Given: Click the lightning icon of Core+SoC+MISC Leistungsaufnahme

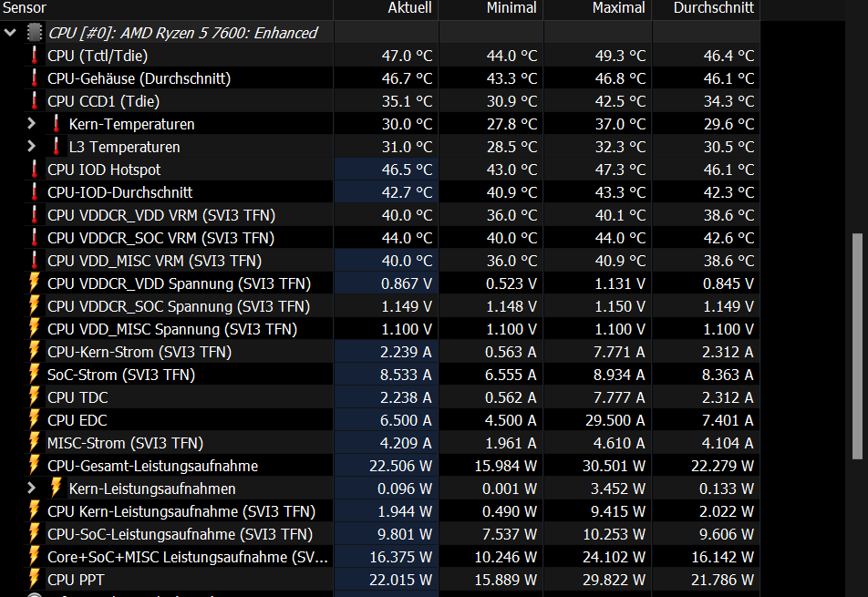Looking at the screenshot, I should pyautogui.click(x=35, y=557).
